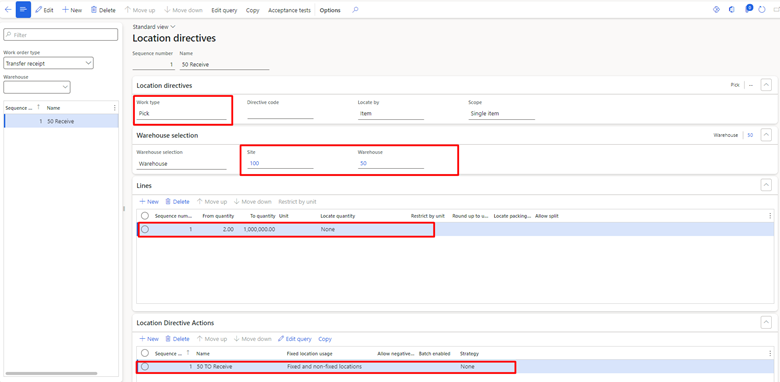Viewport: 780px width, 382px height.
Task: Click the Scope field showing Single item
Action: click(x=501, y=113)
